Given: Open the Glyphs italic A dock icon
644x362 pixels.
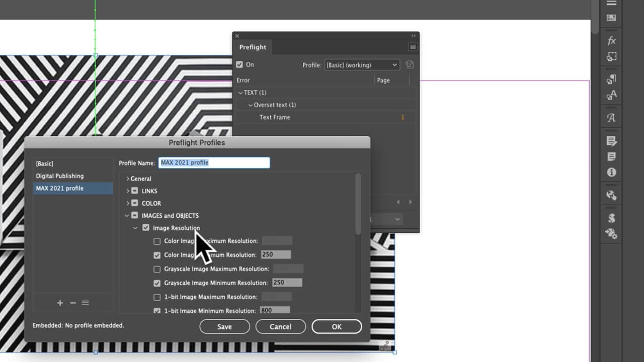Looking at the screenshot, I should coord(611,118).
